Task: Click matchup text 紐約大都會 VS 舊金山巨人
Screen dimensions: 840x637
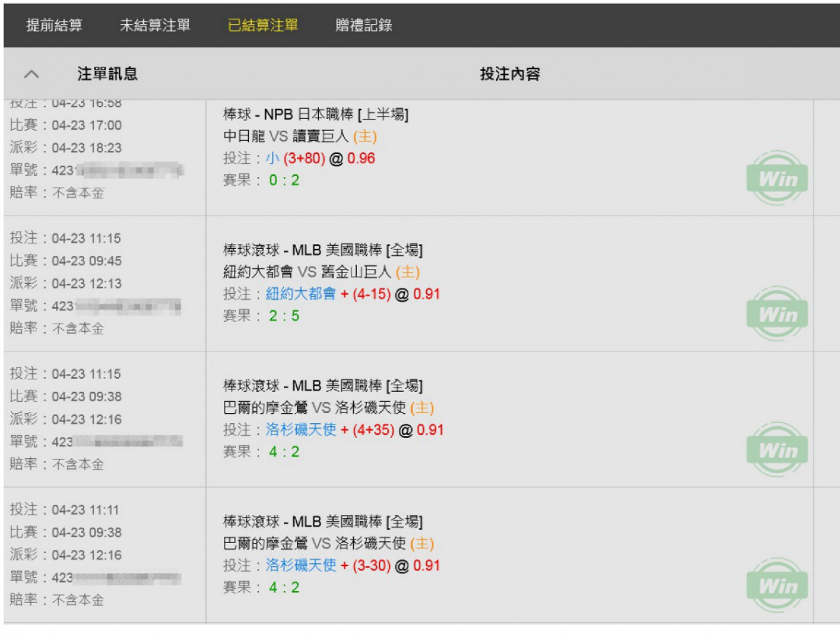Action: 307,272
